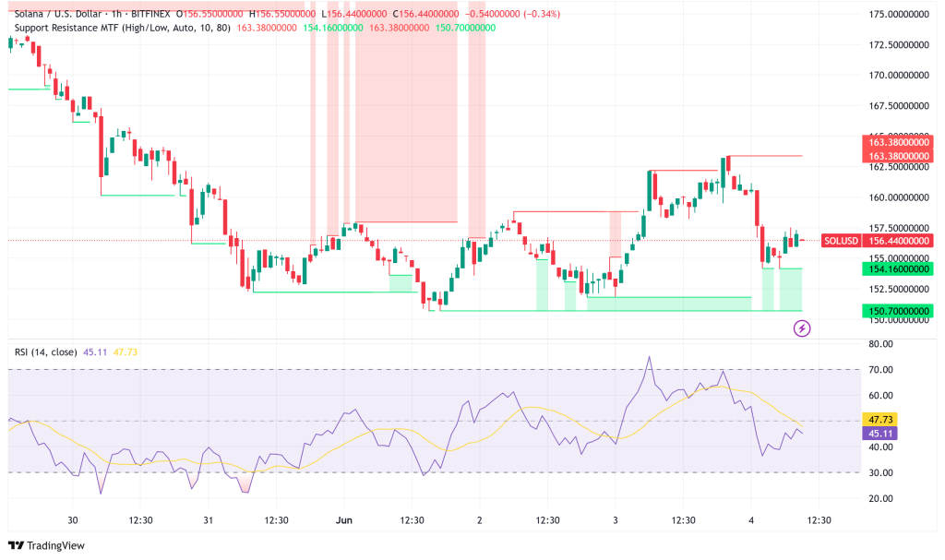Click the 172.50000000 price axis label
Viewport: 945px width, 560px height.
point(899,44)
